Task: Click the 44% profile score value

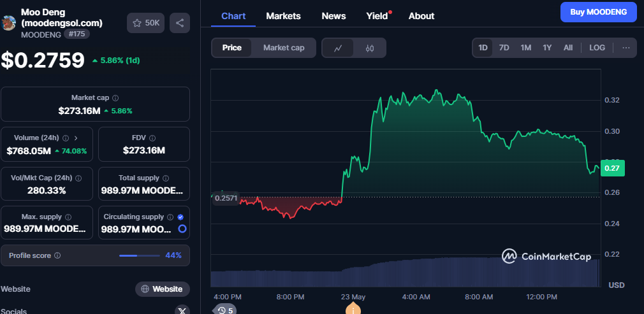Action: pyautogui.click(x=173, y=255)
